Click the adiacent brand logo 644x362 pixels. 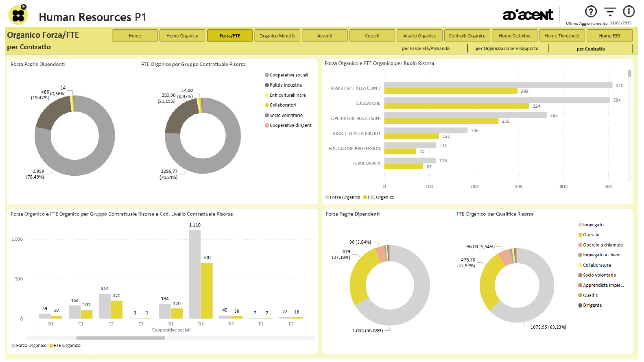pyautogui.click(x=528, y=15)
